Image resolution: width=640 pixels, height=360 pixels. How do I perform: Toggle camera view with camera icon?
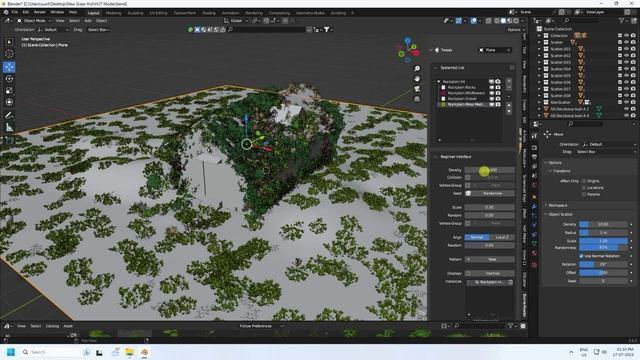417,89
